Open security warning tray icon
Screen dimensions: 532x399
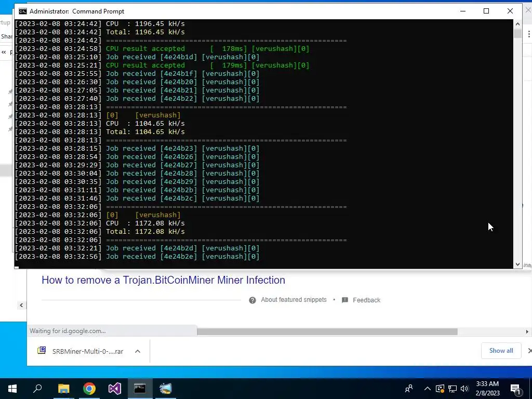pyautogui.click(x=440, y=389)
